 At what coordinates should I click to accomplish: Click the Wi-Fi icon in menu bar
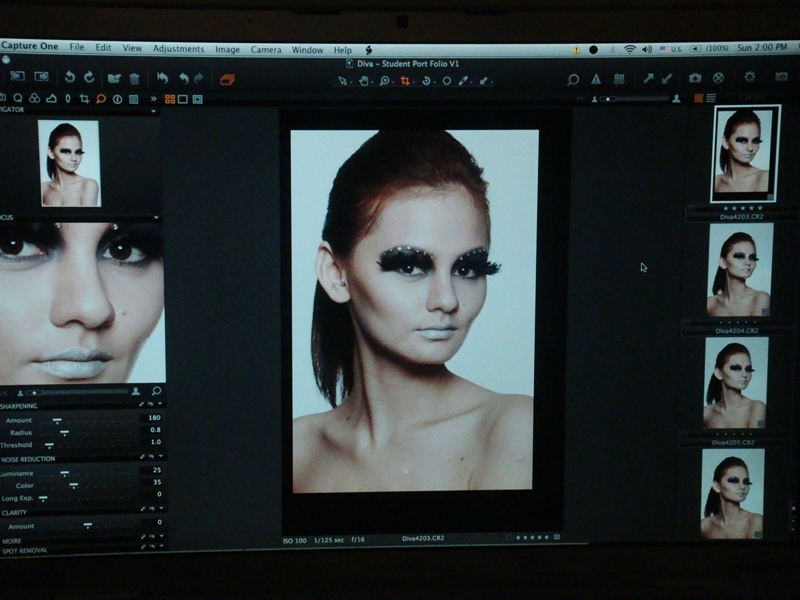pyautogui.click(x=630, y=49)
